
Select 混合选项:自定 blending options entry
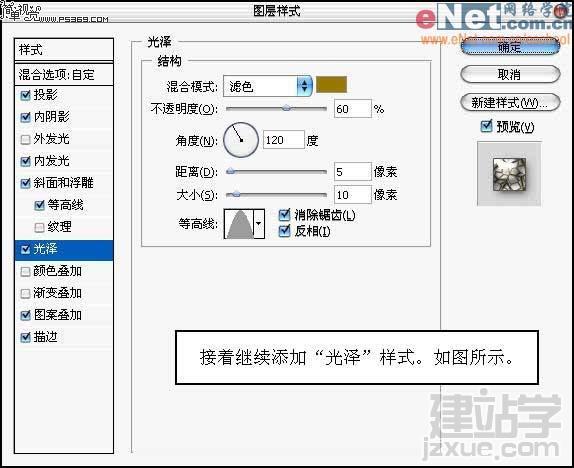pyautogui.click(x=64, y=75)
